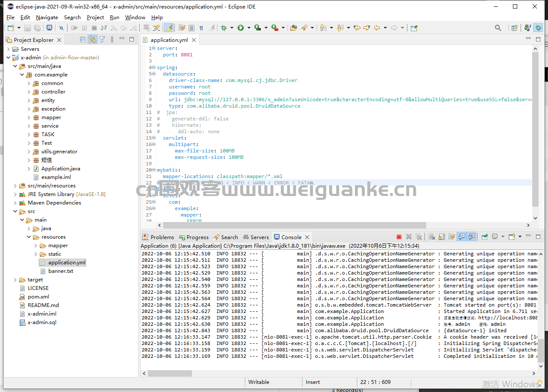
Task: Switch to the Progress tab
Action: (194, 237)
